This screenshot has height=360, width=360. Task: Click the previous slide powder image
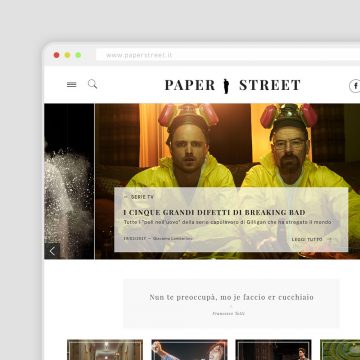(69, 181)
